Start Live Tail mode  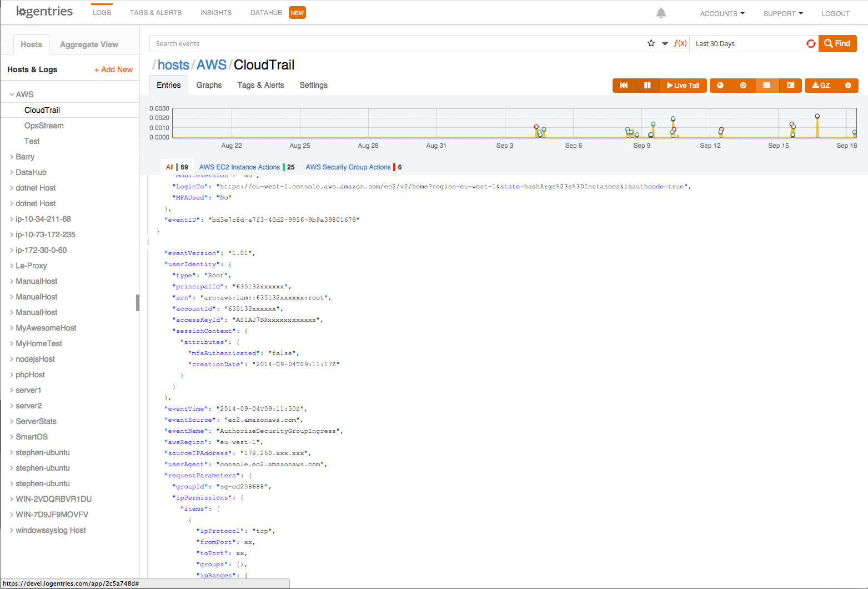click(683, 86)
